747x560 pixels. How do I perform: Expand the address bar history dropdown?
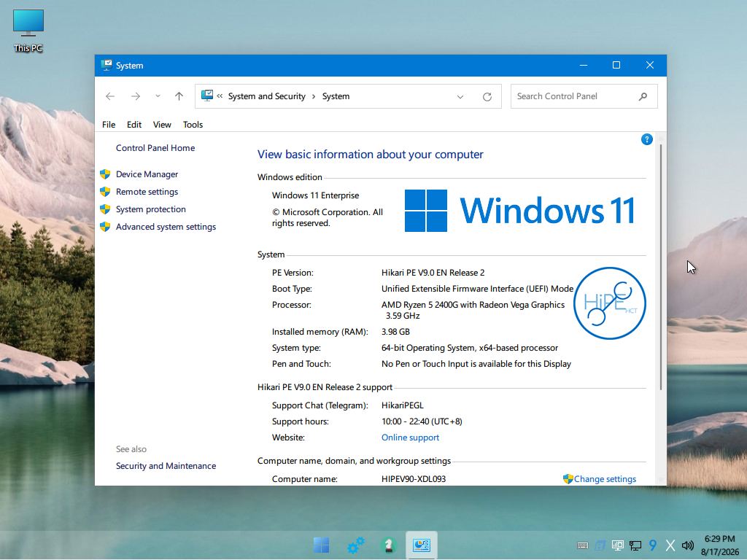click(x=460, y=97)
